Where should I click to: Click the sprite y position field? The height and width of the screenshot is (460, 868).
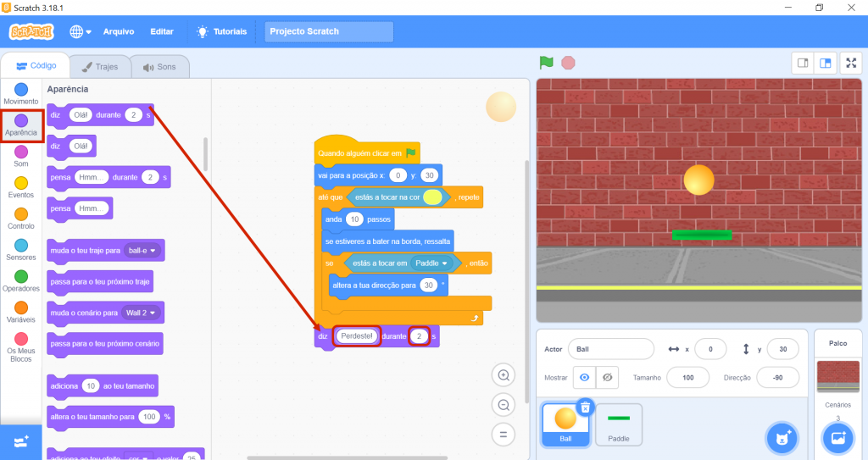[x=782, y=349]
